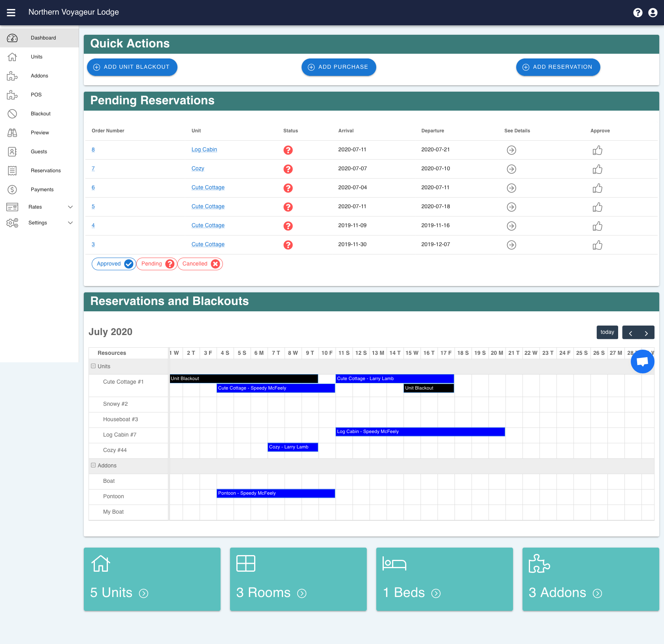Open the user account icon
The height and width of the screenshot is (644, 664).
coord(653,12)
